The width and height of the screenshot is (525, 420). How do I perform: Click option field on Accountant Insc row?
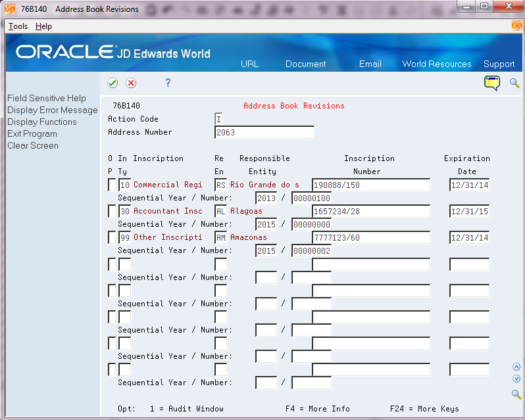click(112, 212)
